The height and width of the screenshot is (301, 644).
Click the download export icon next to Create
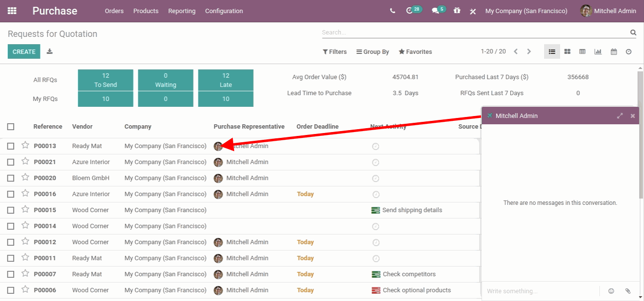click(49, 51)
